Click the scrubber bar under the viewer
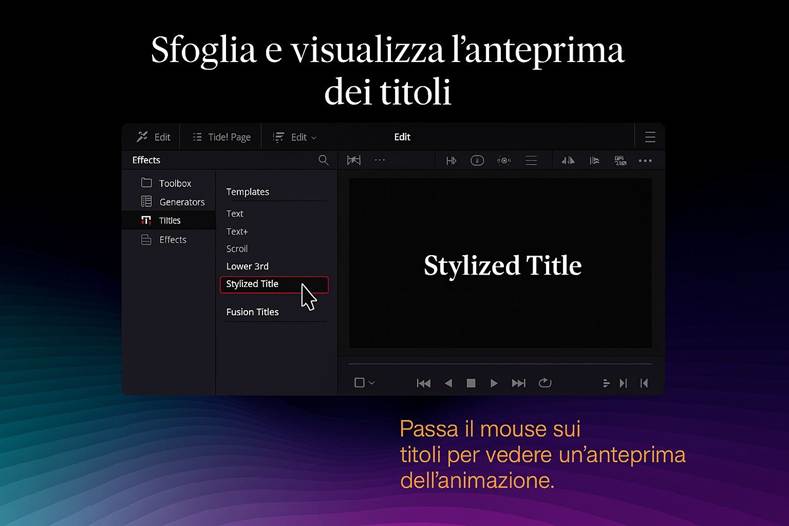 tap(501, 363)
